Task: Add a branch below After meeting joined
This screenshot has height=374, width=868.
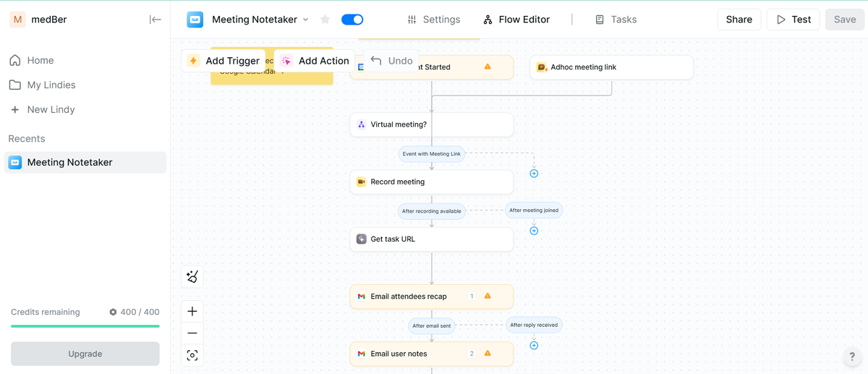Action: click(x=534, y=231)
